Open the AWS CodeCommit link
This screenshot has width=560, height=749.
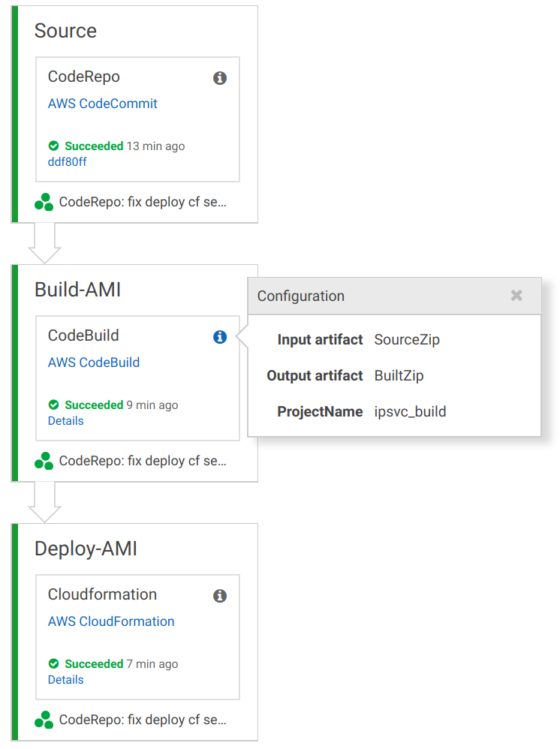tap(102, 103)
